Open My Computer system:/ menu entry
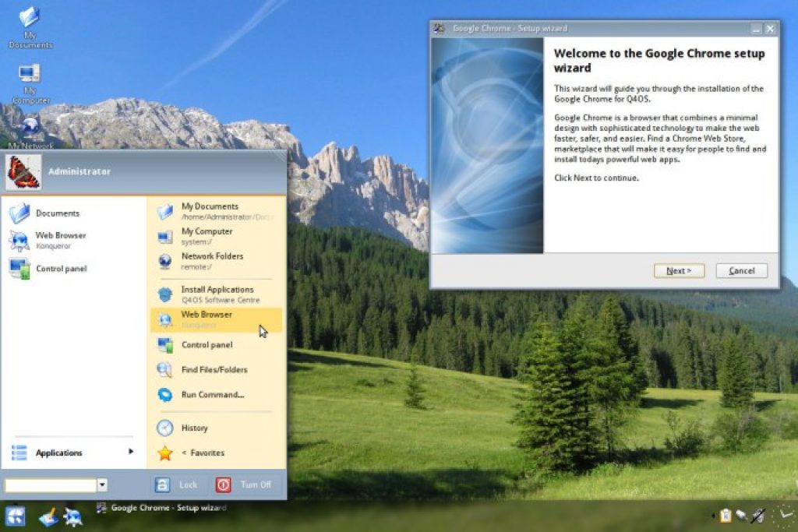This screenshot has height=532, width=798. coord(217,236)
